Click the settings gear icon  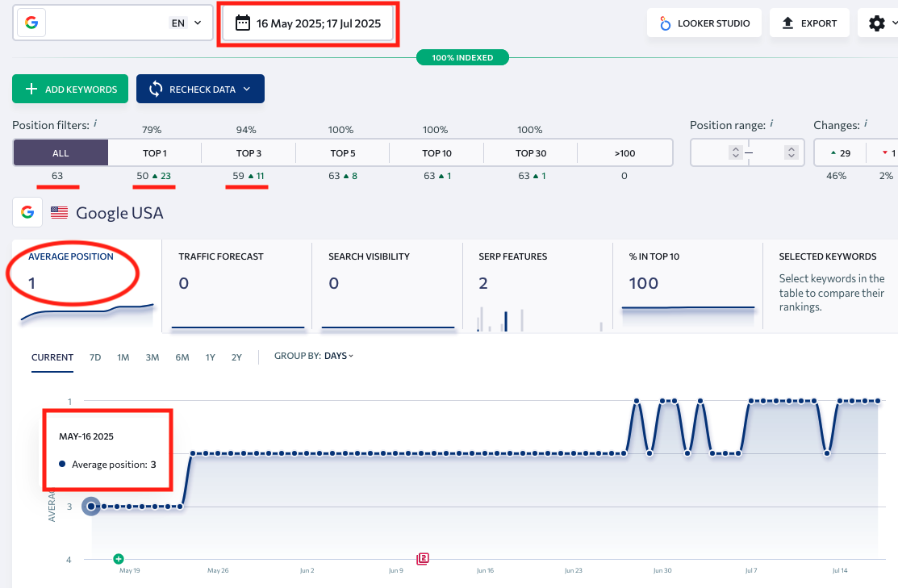(877, 23)
